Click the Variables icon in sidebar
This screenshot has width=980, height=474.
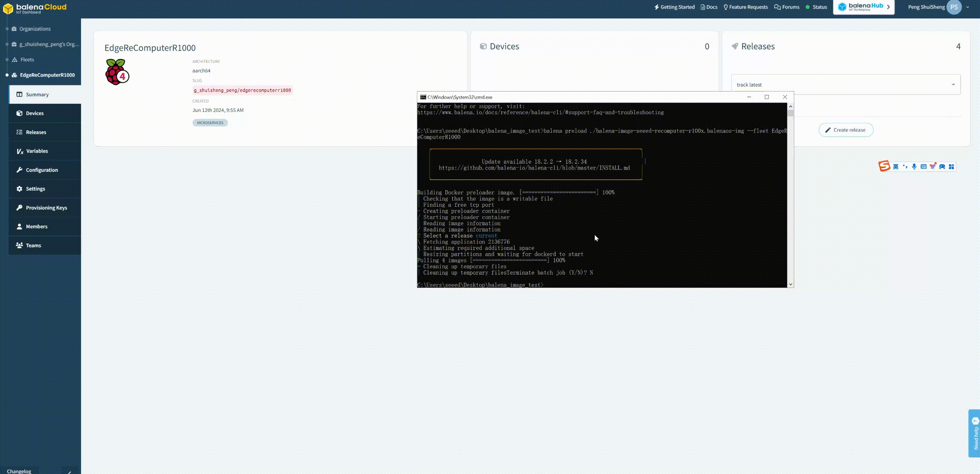pos(20,151)
